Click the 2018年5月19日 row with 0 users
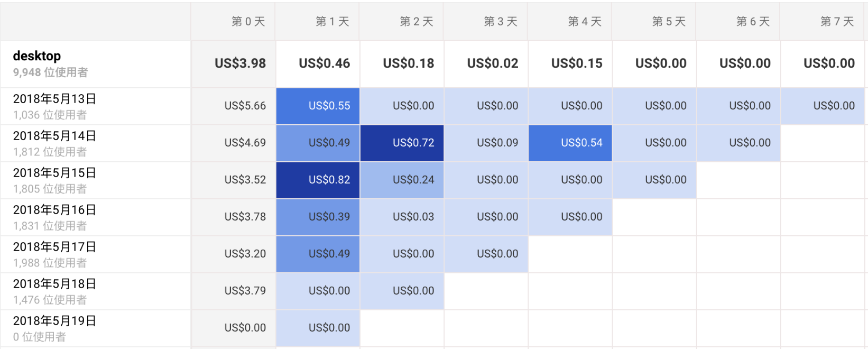 (54, 321)
